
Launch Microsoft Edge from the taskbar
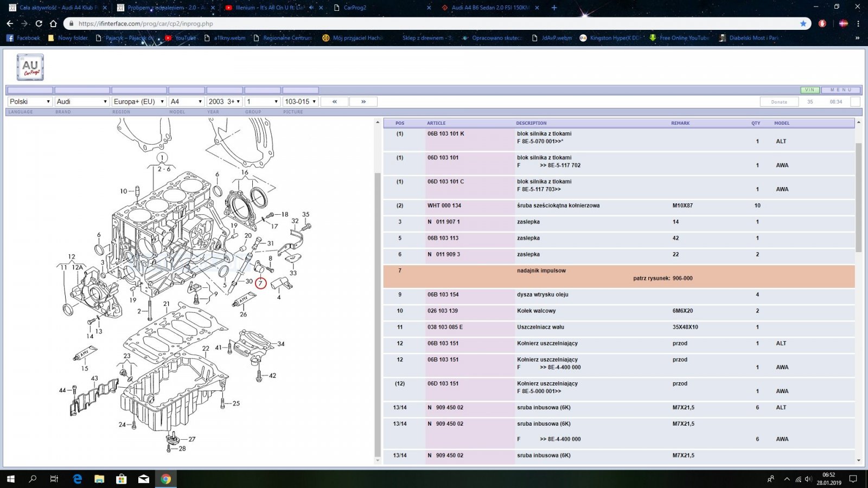click(x=77, y=479)
